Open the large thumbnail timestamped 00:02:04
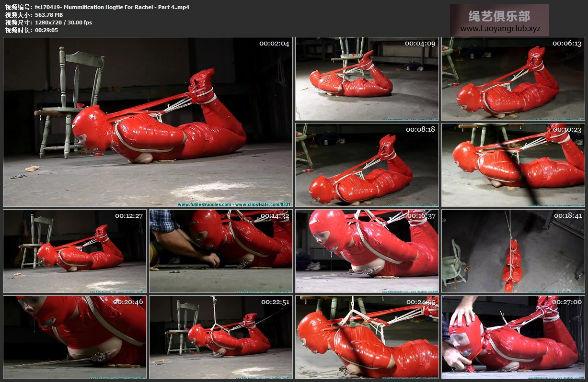 [x=148, y=122]
